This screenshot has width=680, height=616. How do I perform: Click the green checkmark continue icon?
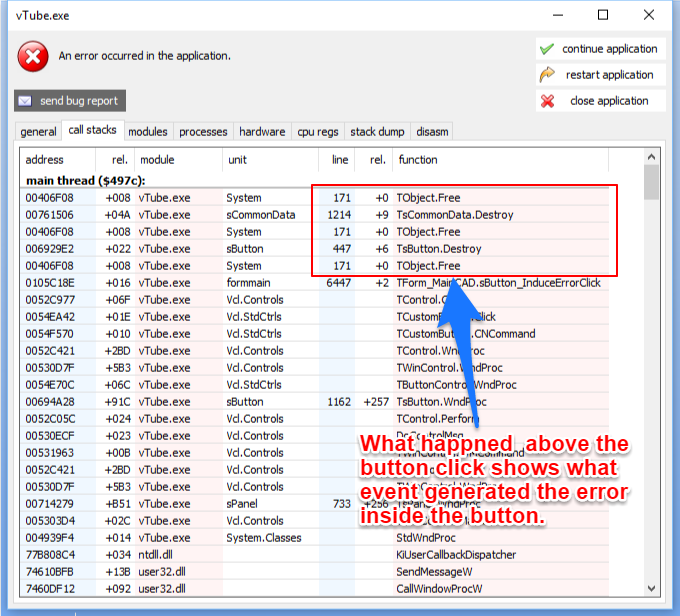(546, 49)
